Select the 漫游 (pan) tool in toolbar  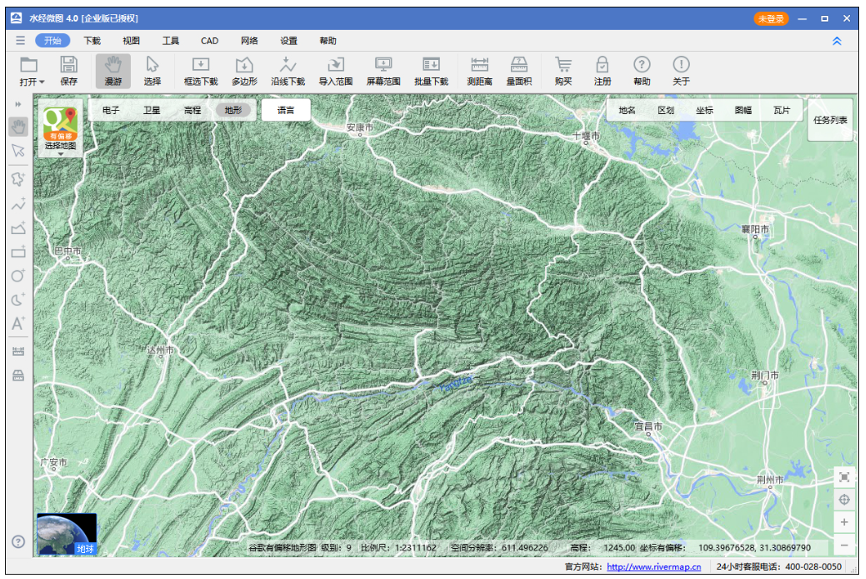tap(113, 70)
